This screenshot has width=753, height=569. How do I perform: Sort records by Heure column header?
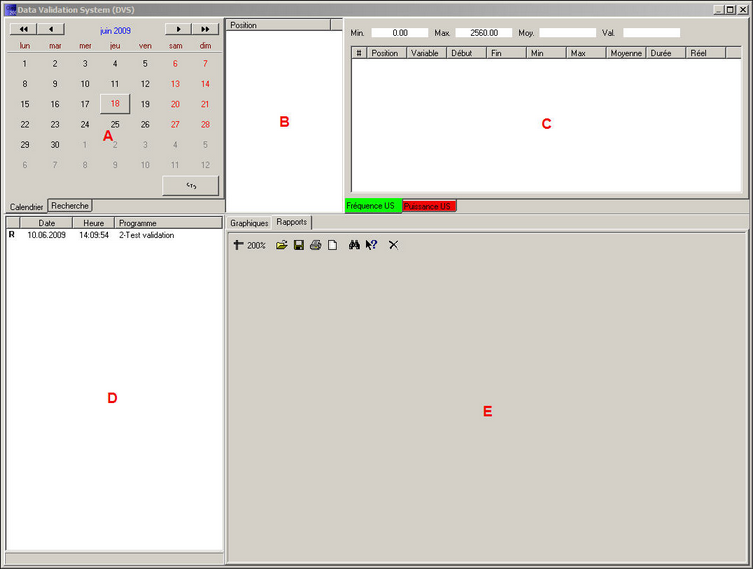[94, 223]
